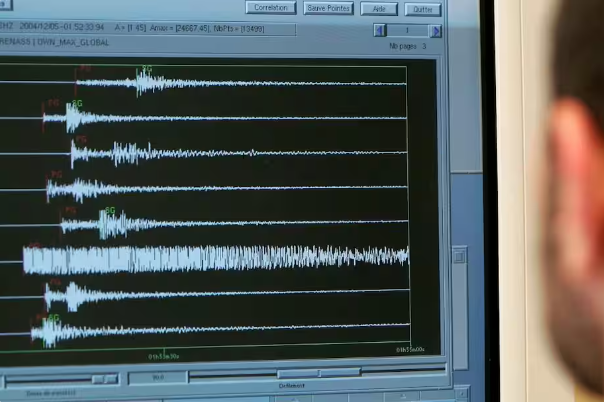This screenshot has width=604, height=402.
Task: Click the bottom-left zoom slider thumb
Action: point(105,379)
